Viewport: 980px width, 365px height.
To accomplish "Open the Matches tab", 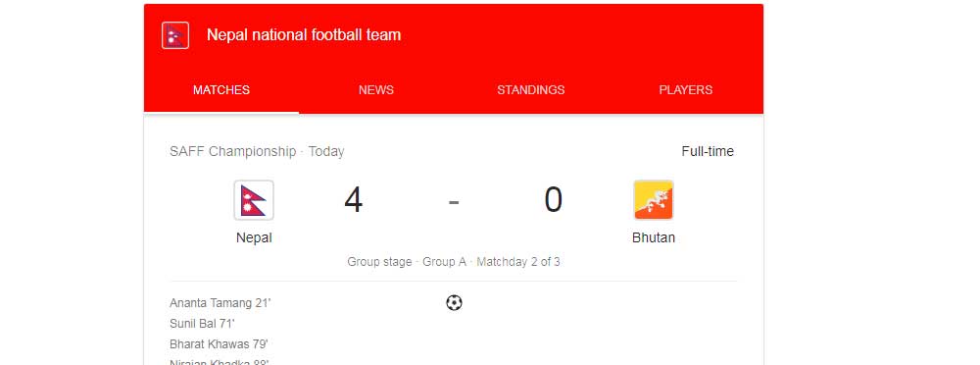I will [x=221, y=90].
